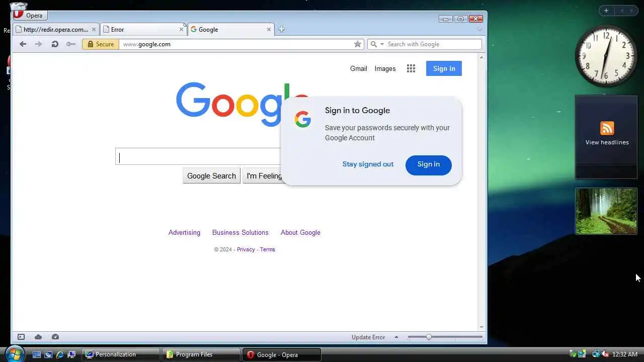Click the I'm Feeling Lucky button

[263, 175]
